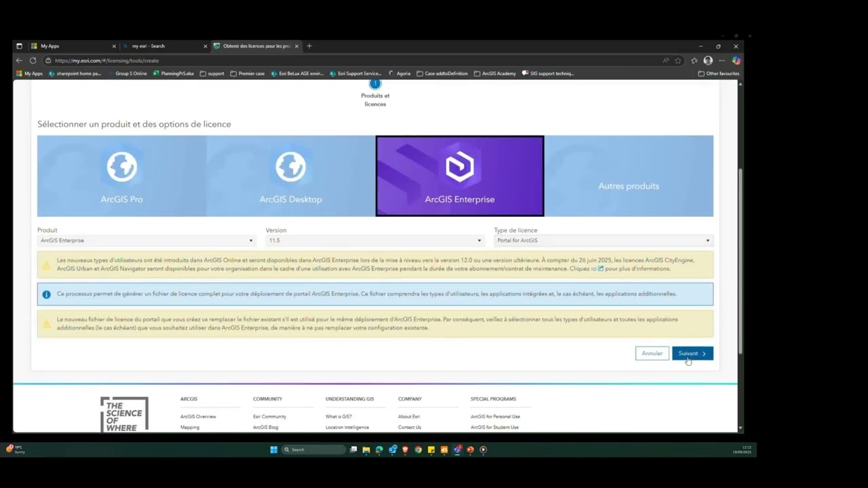The image size is (868, 488).
Task: Open Task View on the taskbar
Action: coord(353,449)
